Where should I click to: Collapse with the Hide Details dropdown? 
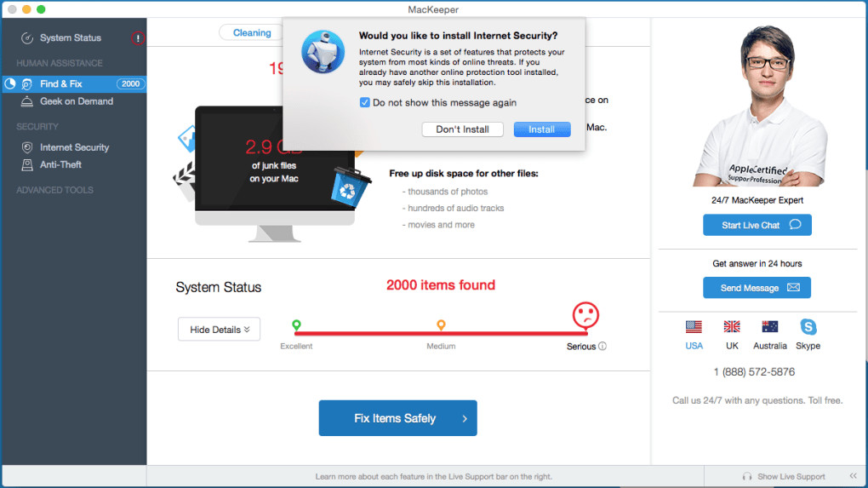(220, 330)
